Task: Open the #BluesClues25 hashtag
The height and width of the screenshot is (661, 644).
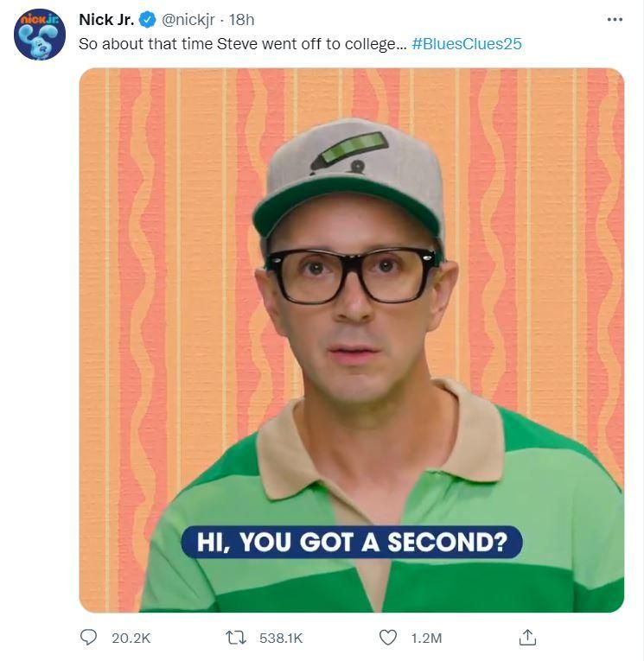Action: 467,43
